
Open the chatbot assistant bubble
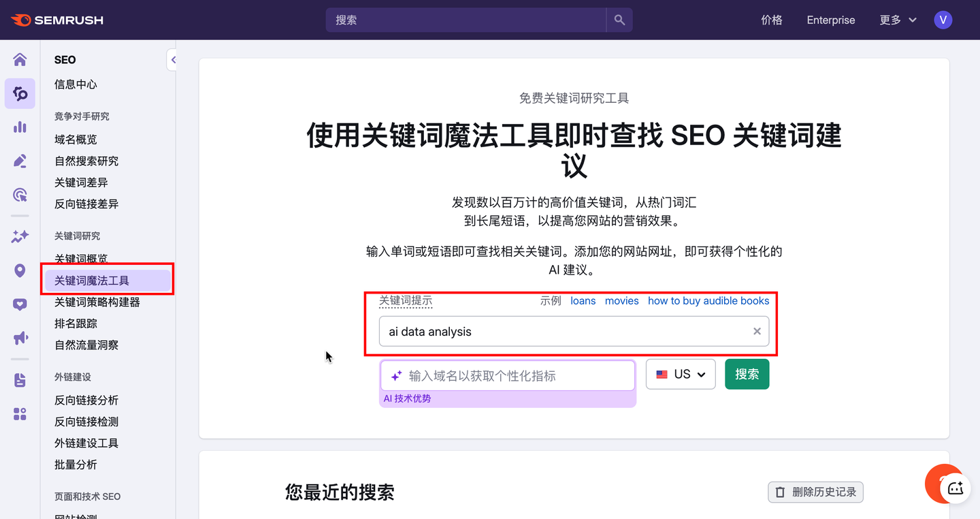pyautogui.click(x=955, y=487)
